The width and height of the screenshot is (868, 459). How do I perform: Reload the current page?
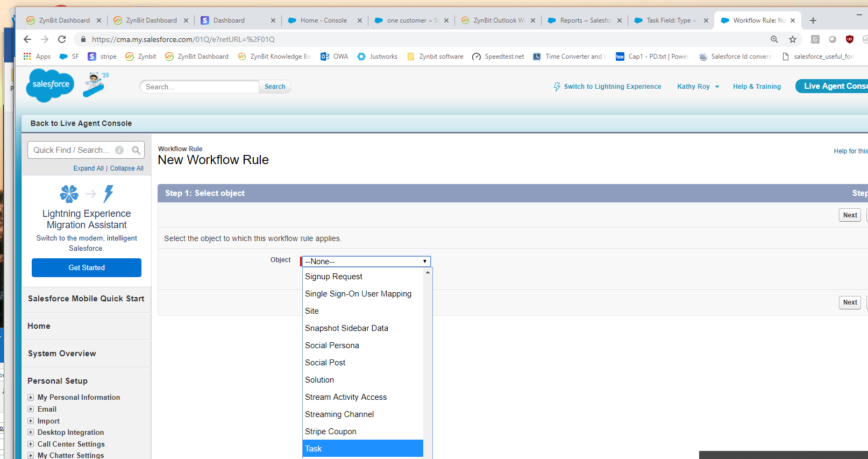(62, 39)
